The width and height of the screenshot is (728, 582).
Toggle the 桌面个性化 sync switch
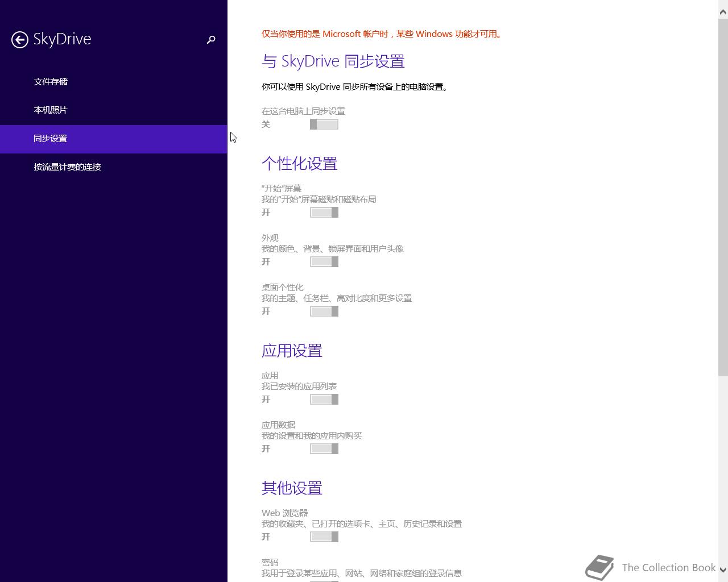coord(324,311)
